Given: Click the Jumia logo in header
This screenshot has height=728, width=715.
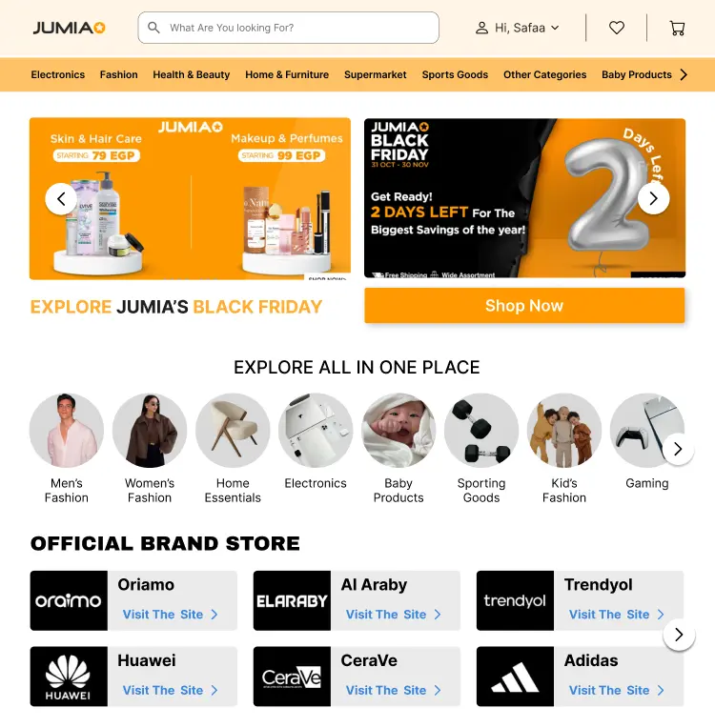Looking at the screenshot, I should 70,28.
